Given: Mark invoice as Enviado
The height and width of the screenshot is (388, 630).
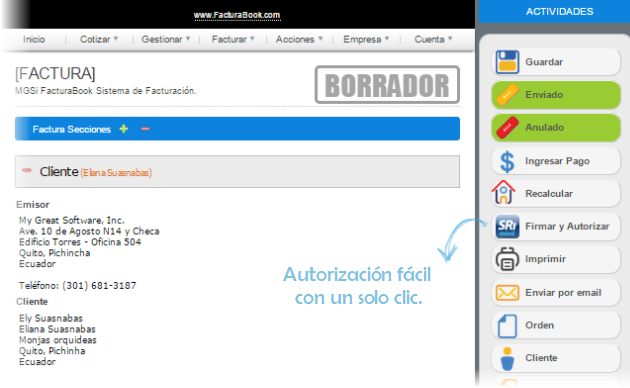Looking at the screenshot, I should [x=556, y=95].
